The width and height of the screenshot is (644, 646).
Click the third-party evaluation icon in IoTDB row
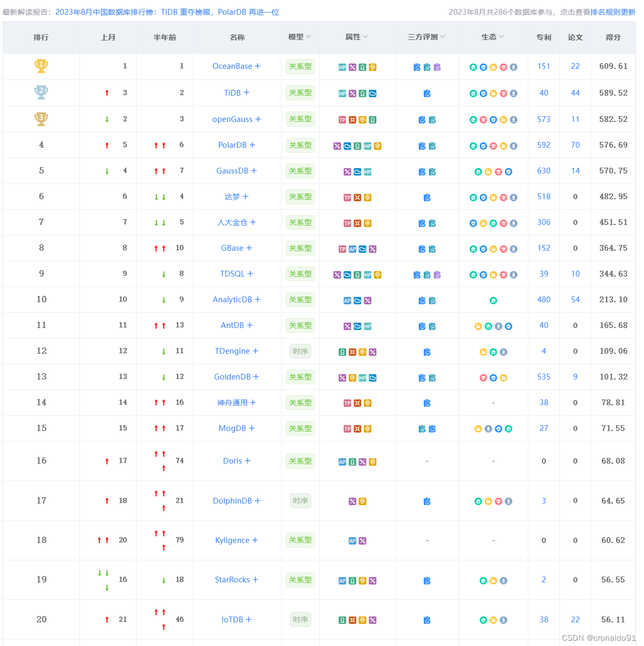[x=427, y=620]
